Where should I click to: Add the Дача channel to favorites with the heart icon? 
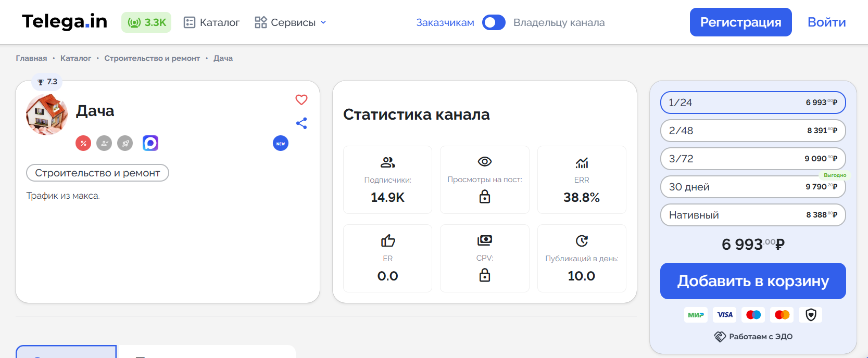coord(301,99)
